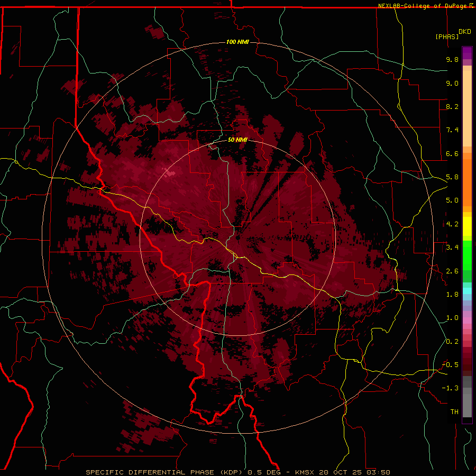Click the 100 NMI range ring label
Image resolution: width=476 pixels, height=476 pixels.
237,42
